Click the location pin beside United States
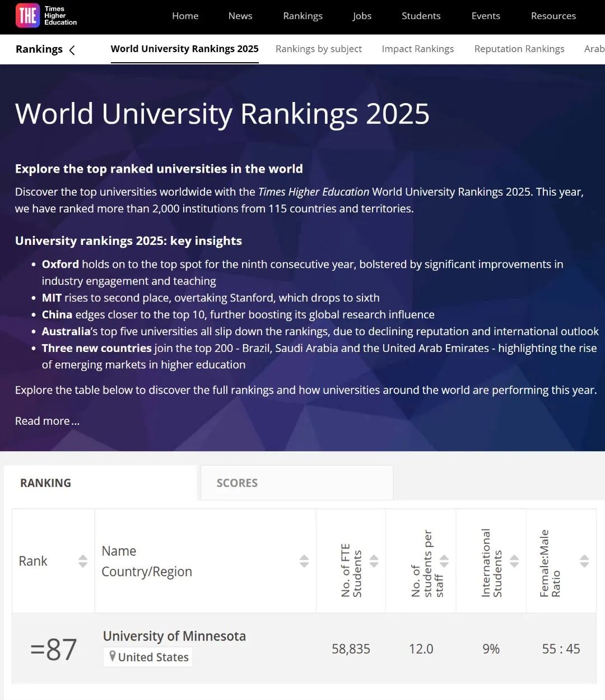 (x=113, y=656)
